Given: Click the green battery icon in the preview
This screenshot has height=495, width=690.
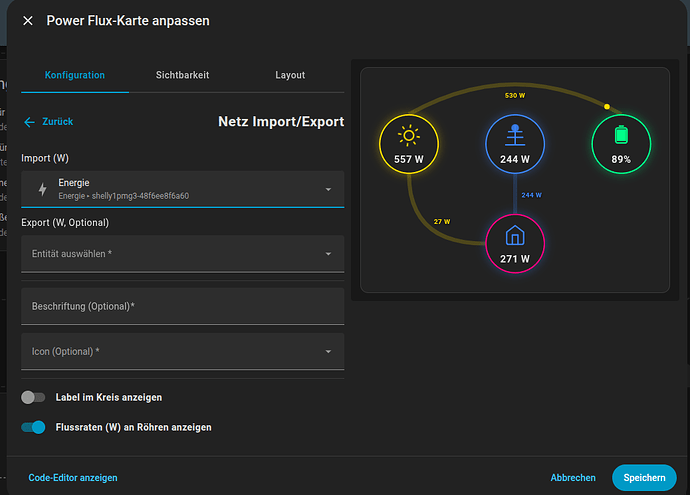Looking at the screenshot, I should (621, 135).
